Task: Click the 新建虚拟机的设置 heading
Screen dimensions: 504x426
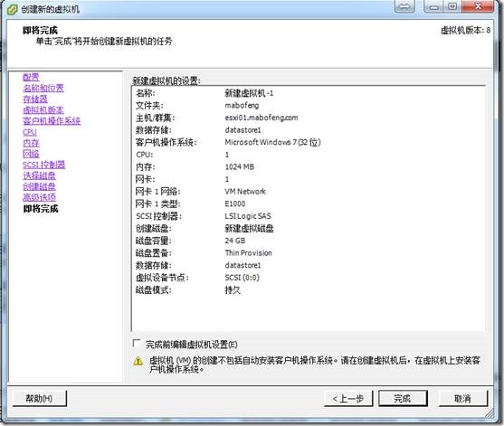Action: [166, 81]
